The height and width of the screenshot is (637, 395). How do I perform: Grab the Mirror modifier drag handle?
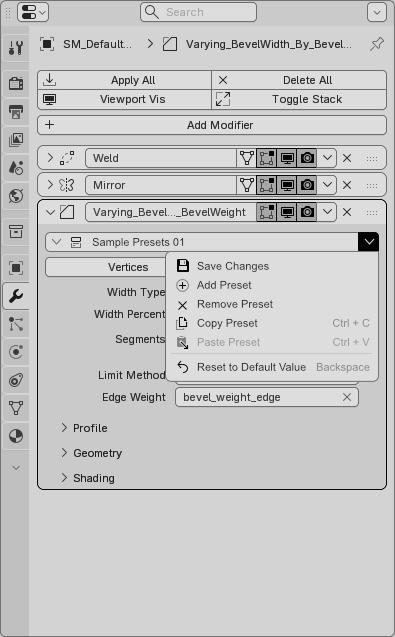point(372,186)
